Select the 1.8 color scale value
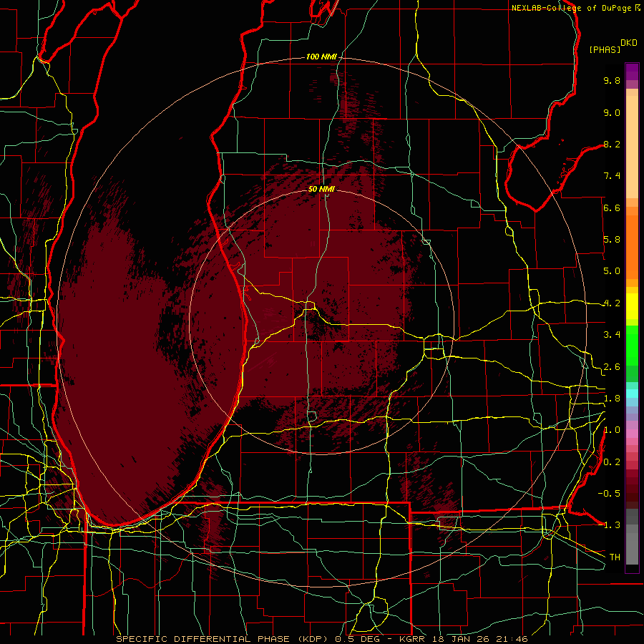Screen dimensions: 644x644 click(612, 399)
